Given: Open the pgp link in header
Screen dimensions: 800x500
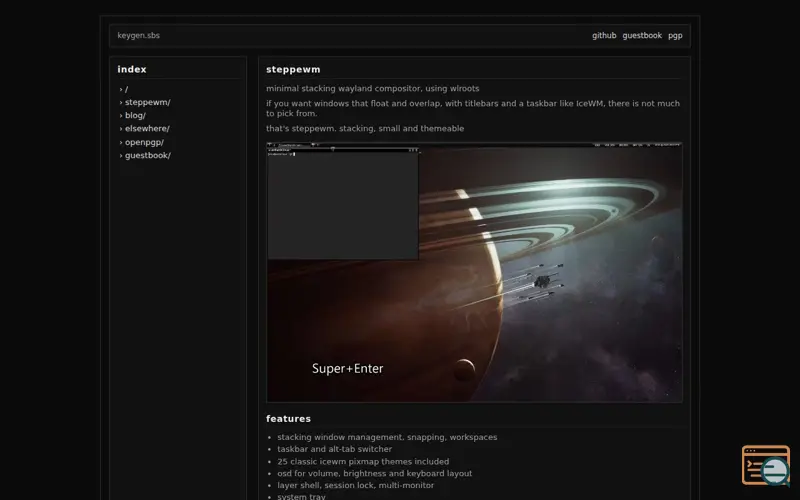Looking at the screenshot, I should (x=675, y=36).
